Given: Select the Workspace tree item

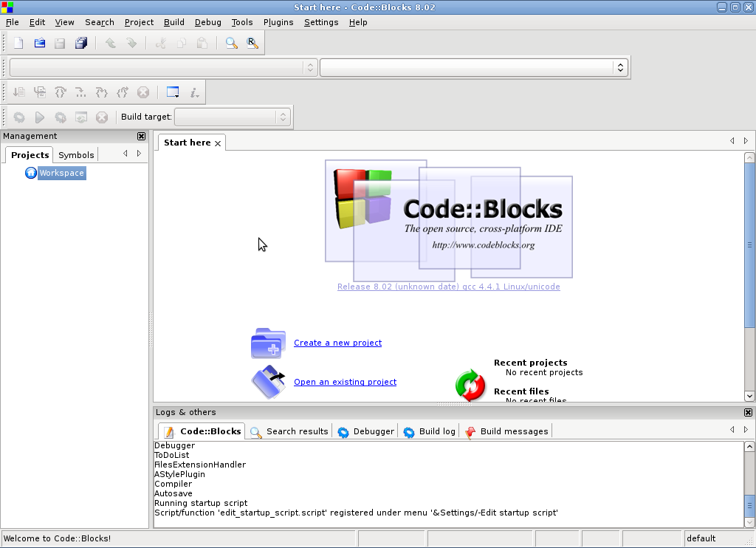Looking at the screenshot, I should point(61,173).
